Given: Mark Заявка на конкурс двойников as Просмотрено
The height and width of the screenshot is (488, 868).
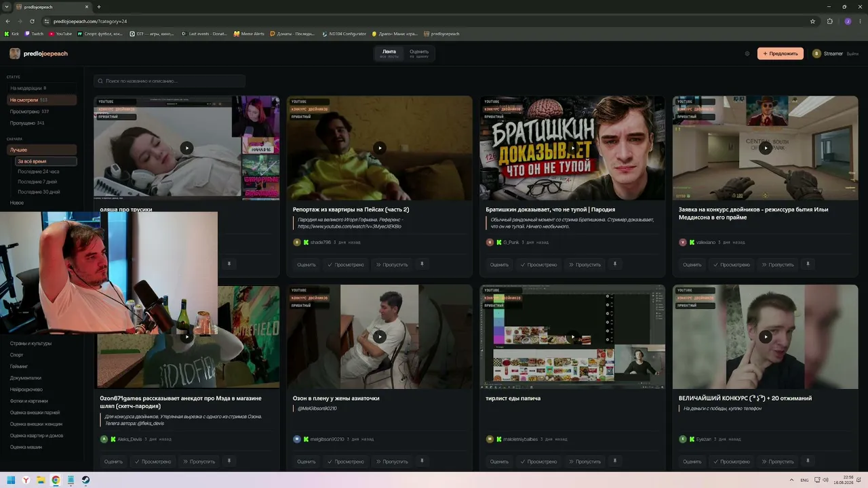Looking at the screenshot, I should (x=731, y=264).
